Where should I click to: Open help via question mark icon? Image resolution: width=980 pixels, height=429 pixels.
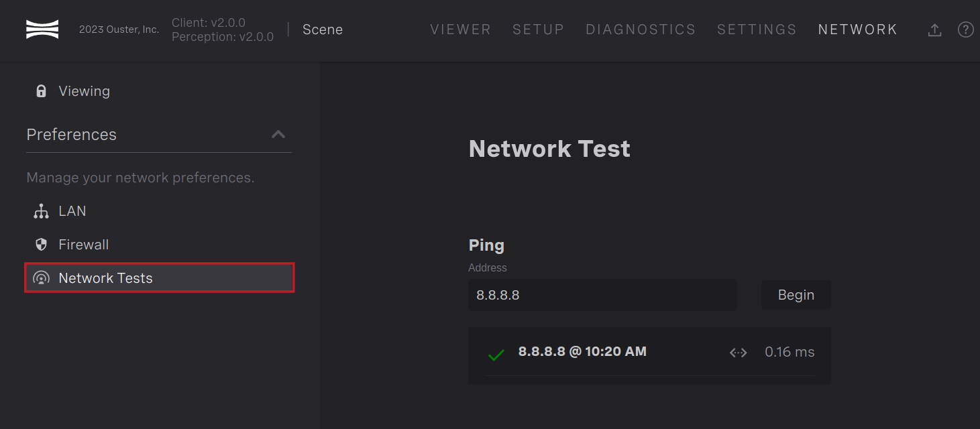[x=965, y=29]
